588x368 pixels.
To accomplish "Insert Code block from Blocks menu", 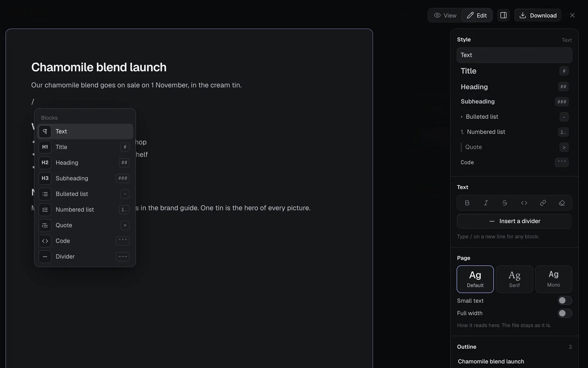I will 85,241.
